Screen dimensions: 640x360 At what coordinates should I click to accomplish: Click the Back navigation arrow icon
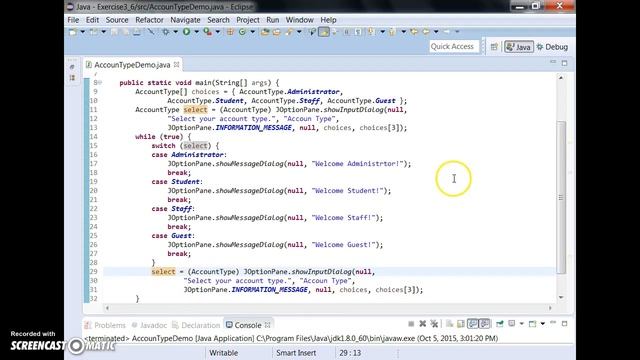coord(426,31)
